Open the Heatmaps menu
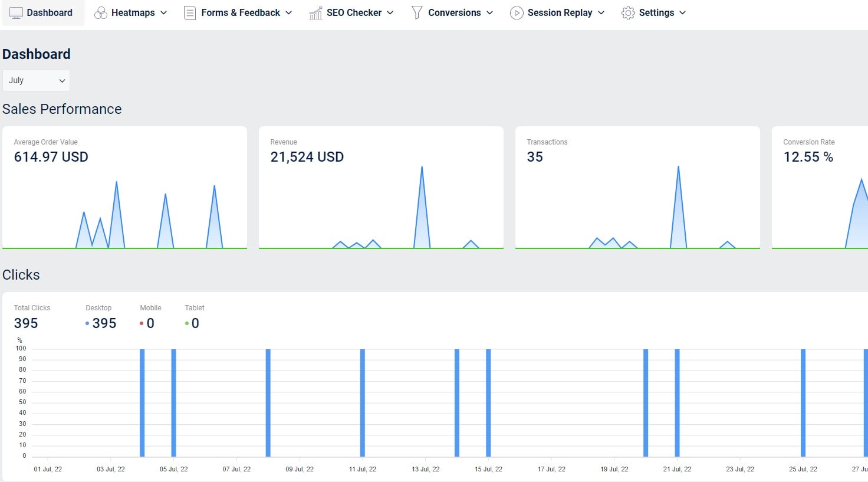Screen dimensions: 868x482 pyautogui.click(x=131, y=13)
